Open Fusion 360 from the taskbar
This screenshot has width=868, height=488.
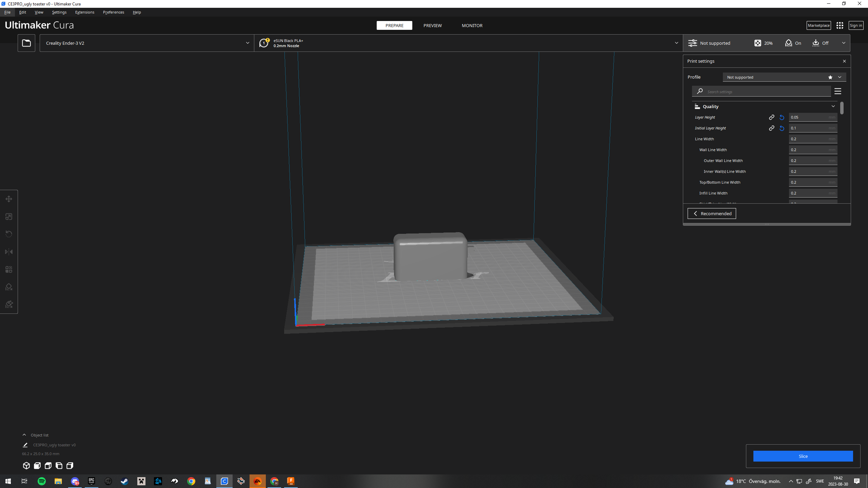click(x=291, y=481)
